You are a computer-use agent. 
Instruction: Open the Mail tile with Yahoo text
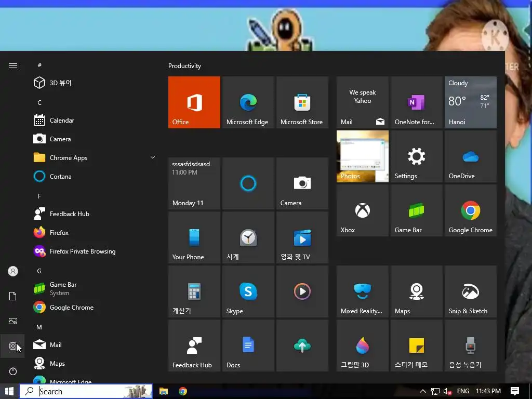pos(362,102)
